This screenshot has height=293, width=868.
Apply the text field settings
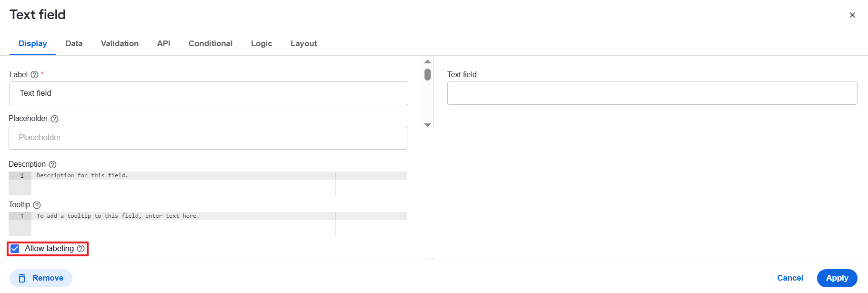click(x=837, y=278)
